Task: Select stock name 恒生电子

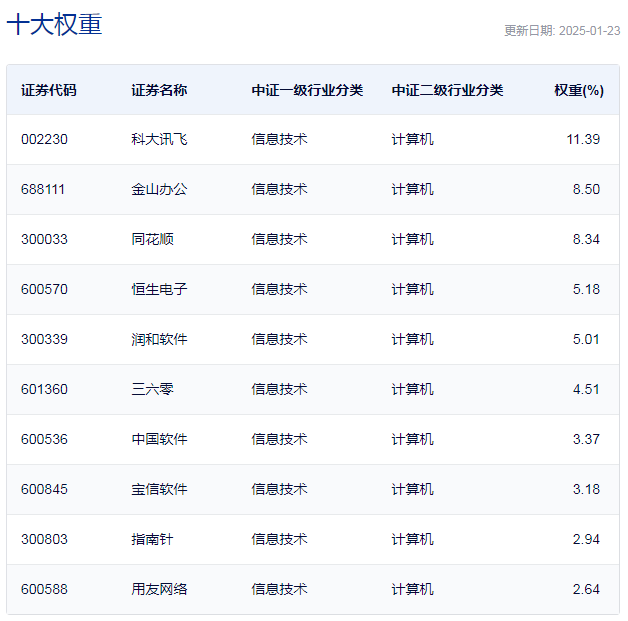Action: pos(159,289)
